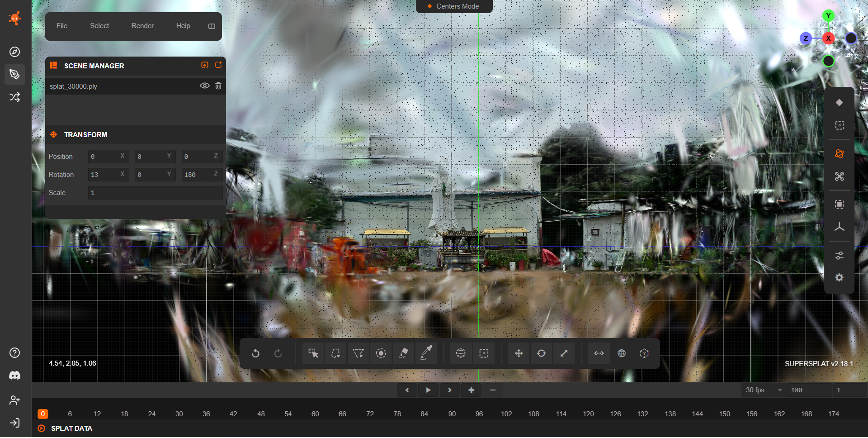Open the 30 fps frame rate dropdown
Image resolution: width=868 pixels, height=438 pixels.
tap(764, 390)
